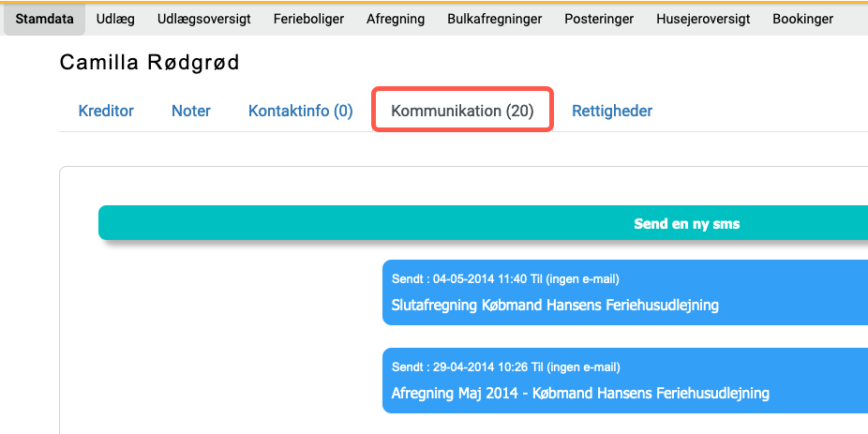868x434 pixels.
Task: Click the Camilla Rødgrød heading
Action: (150, 63)
